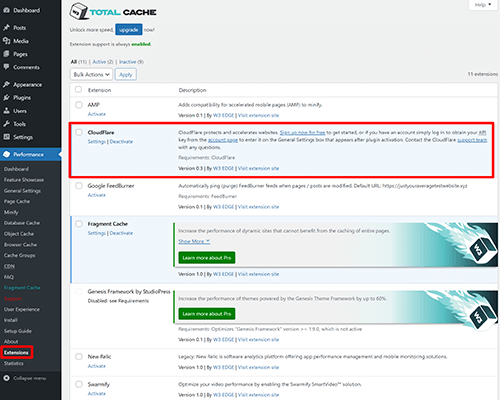The image size is (500, 400).
Task: Click CloudFlare support team link
Action: pos(472,140)
